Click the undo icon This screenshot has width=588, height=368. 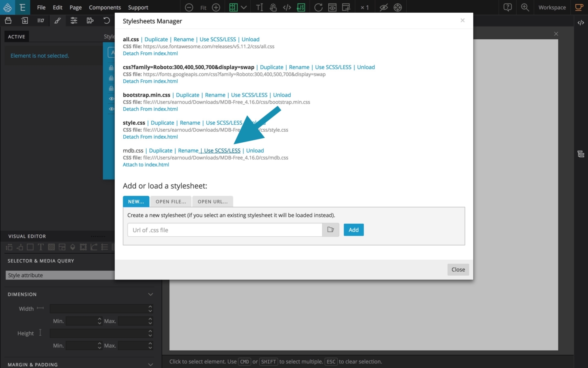107,20
